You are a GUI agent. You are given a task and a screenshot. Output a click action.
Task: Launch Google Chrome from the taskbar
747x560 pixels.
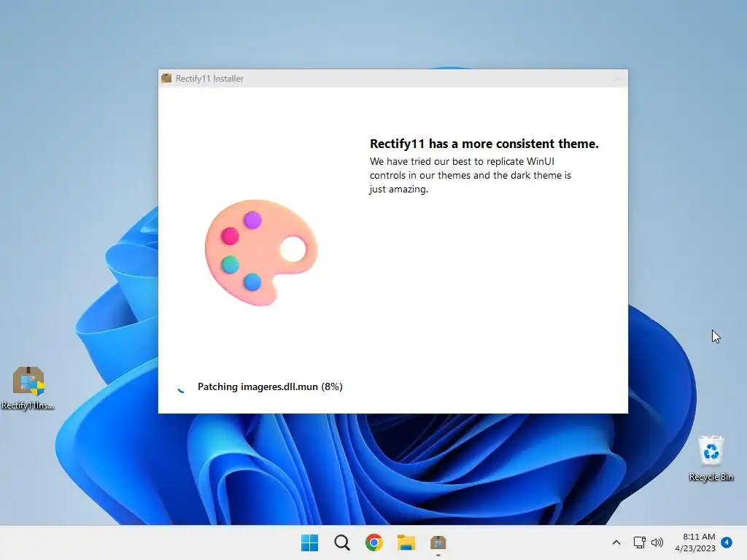[x=374, y=542]
